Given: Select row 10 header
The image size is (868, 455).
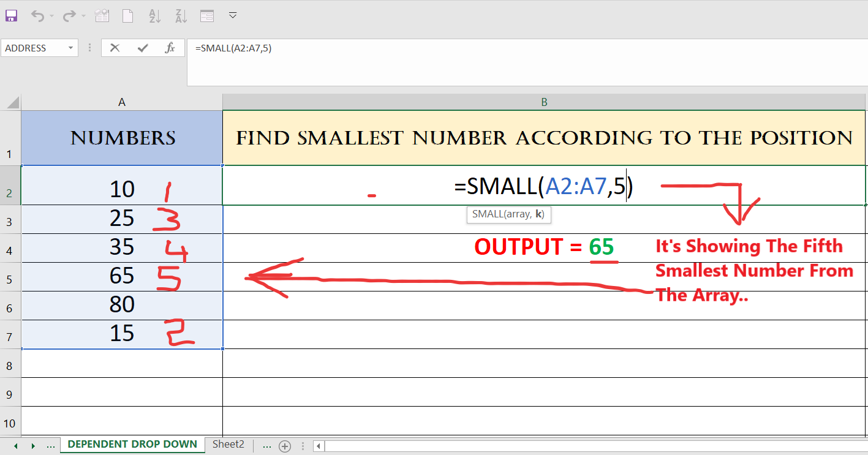Looking at the screenshot, I should [10, 421].
